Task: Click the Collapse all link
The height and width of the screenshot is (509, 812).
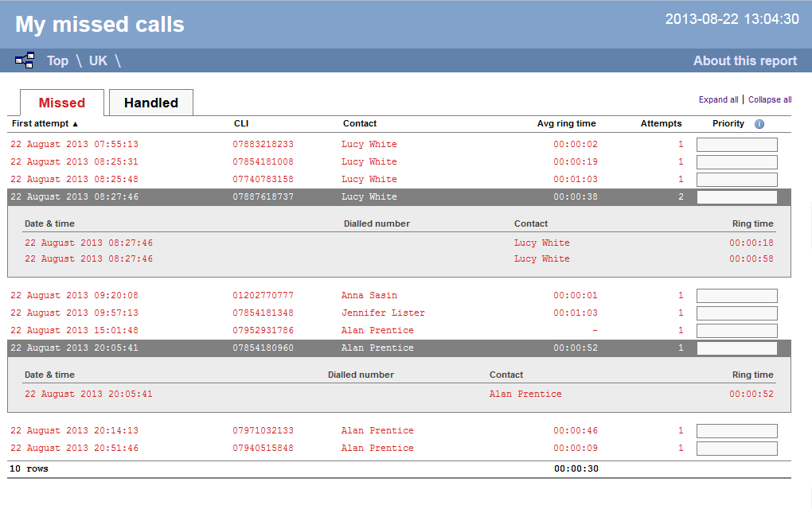Action: click(x=769, y=99)
